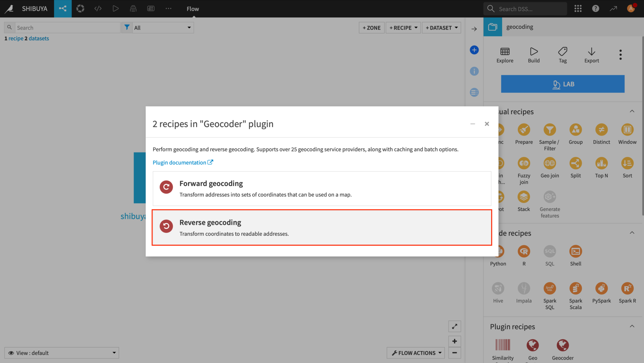Click the Window recipe icon
Image resolution: width=644 pixels, height=363 pixels.
point(627,130)
